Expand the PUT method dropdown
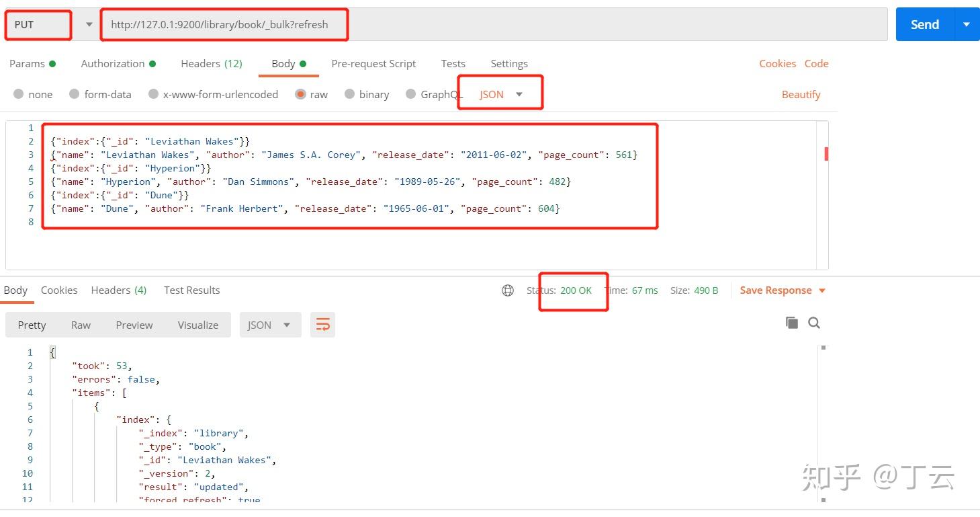Screen dimensions: 980x517 (89, 25)
